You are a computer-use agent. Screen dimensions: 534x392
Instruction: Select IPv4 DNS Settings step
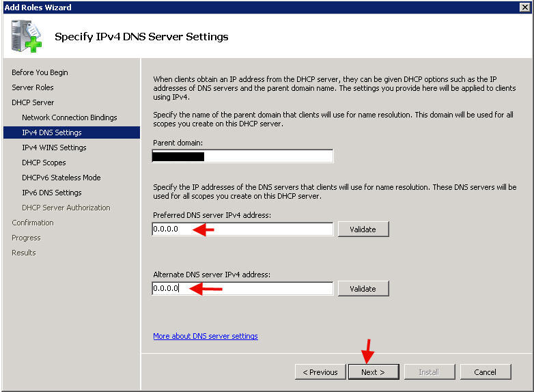[52, 132]
